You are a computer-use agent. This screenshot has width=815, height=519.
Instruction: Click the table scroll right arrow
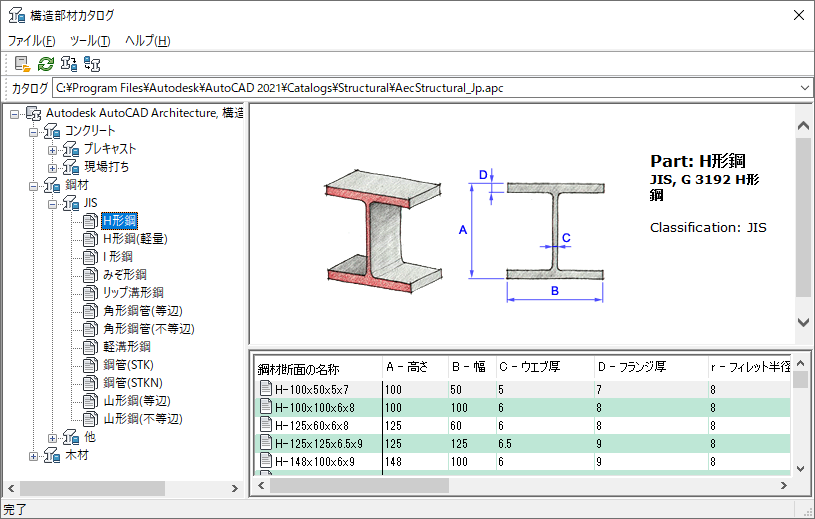click(x=784, y=486)
